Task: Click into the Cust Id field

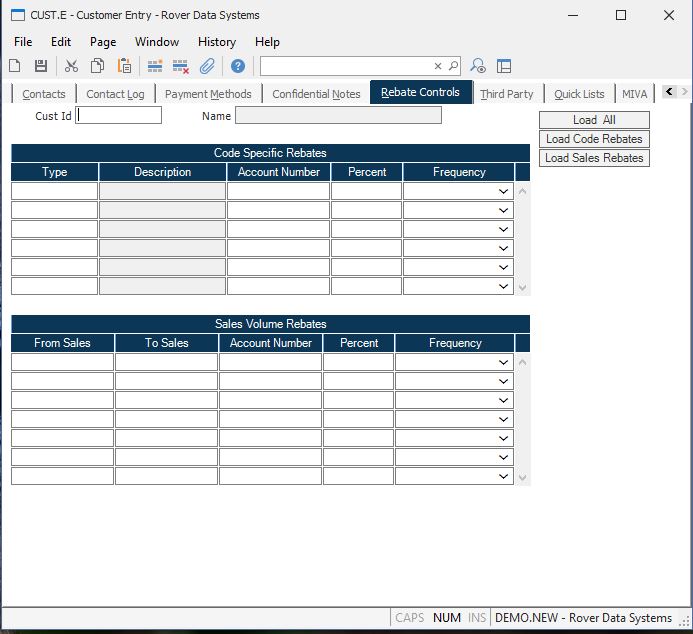Action: click(119, 116)
